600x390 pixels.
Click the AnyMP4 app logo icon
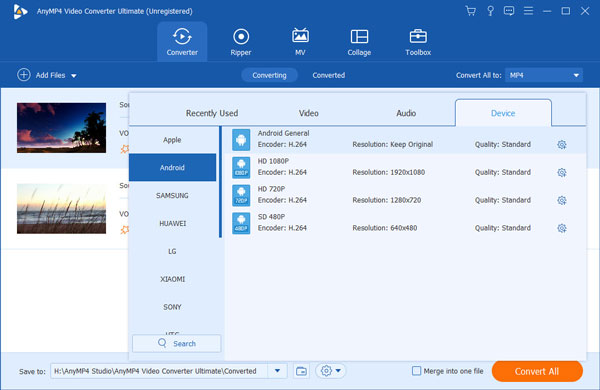point(20,11)
